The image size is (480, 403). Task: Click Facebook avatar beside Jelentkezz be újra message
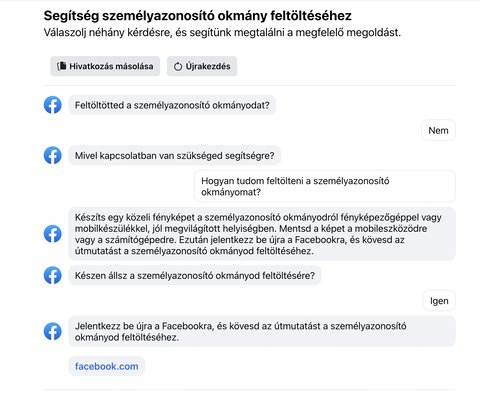(x=53, y=331)
